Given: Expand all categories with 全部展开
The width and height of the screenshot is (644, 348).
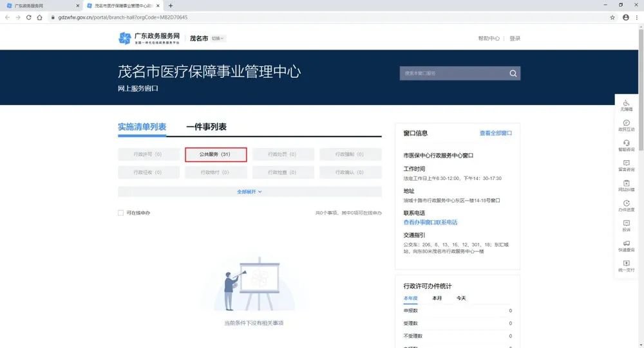Looking at the screenshot, I should 249,192.
